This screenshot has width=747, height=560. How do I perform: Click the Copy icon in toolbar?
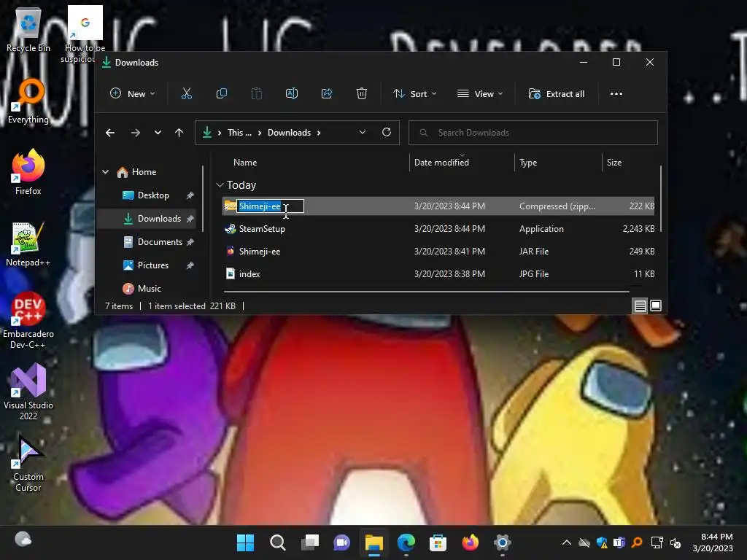click(222, 94)
